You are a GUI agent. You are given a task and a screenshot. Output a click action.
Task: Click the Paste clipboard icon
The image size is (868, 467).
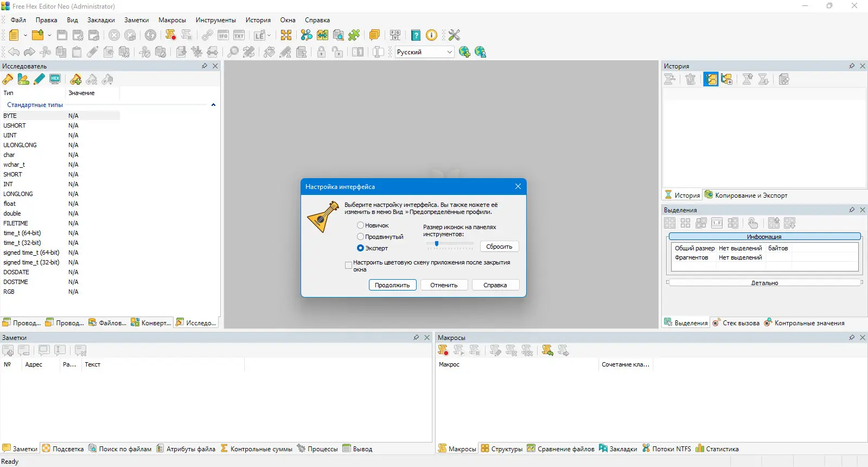77,52
